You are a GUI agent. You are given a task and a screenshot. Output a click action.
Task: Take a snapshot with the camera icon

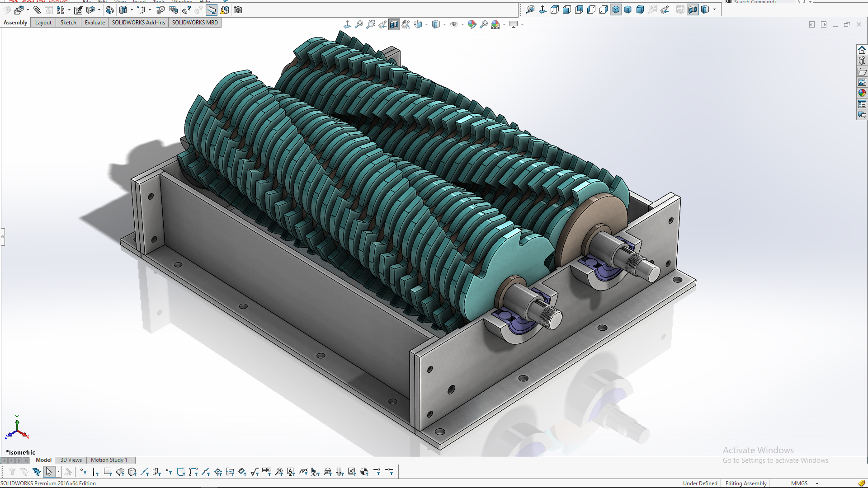pyautogui.click(x=238, y=10)
